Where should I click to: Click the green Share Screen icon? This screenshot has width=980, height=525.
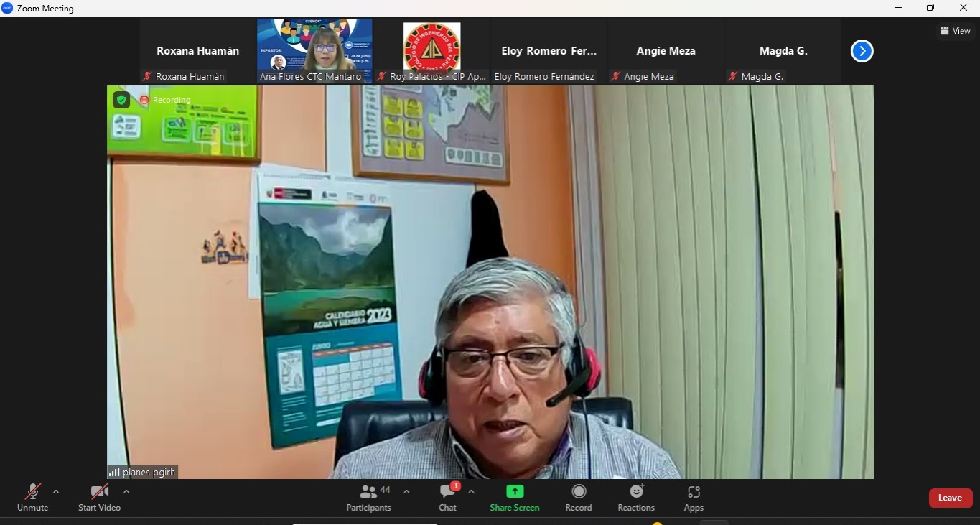[x=515, y=491]
